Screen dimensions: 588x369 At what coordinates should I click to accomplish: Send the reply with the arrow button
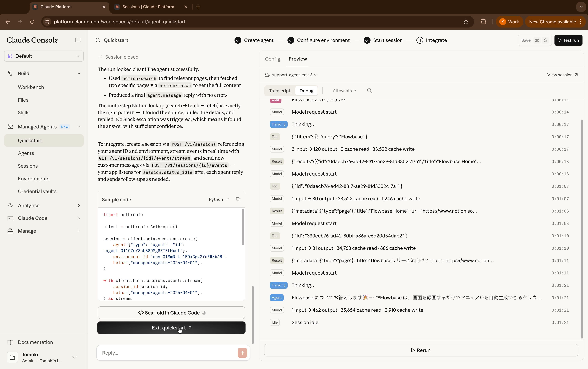click(x=242, y=353)
